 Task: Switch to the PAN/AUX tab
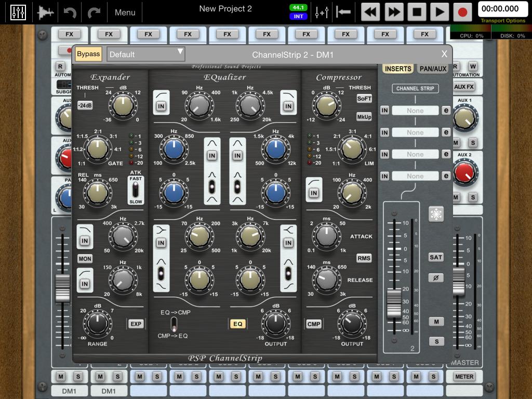click(x=433, y=69)
